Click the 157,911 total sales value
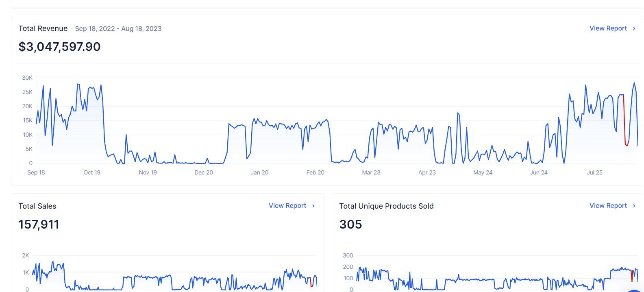 point(39,224)
